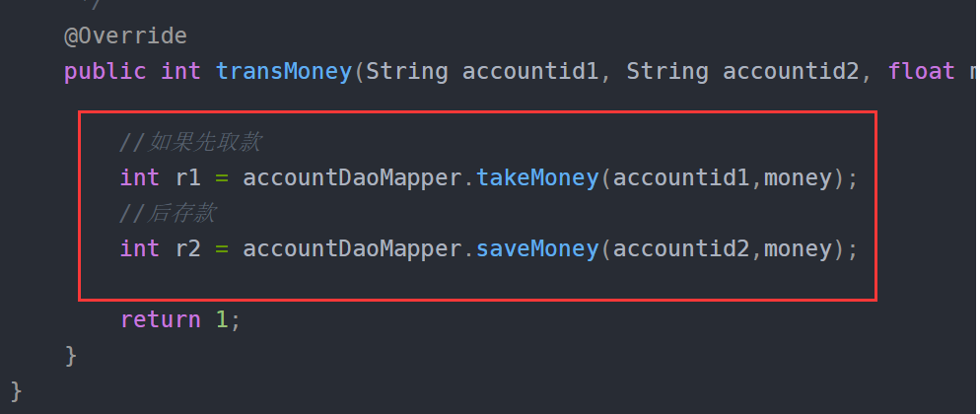
Task: Click the accountid1 parameter in method signature
Action: pyautogui.click(x=530, y=71)
